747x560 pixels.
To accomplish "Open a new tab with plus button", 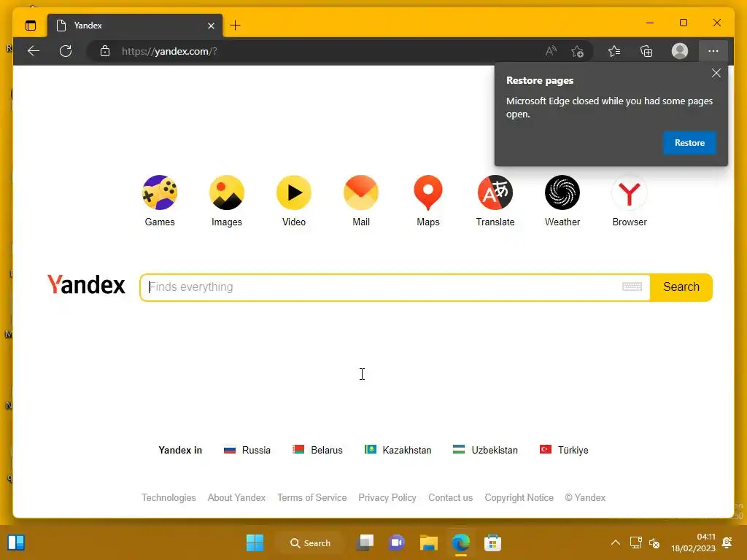I will [x=236, y=26].
